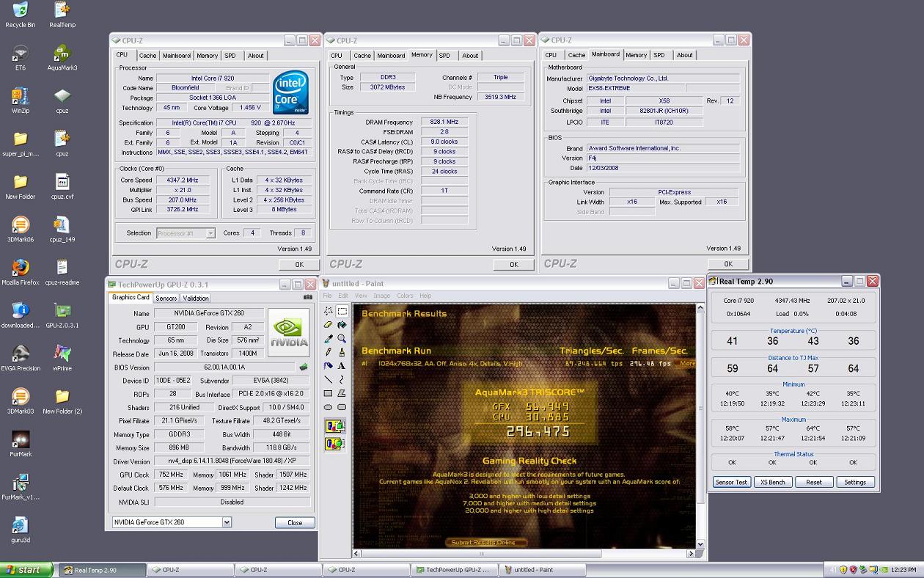Screen dimensions: 924x578
Task: Select the rectangular Select tool in Paint
Action: pos(342,311)
